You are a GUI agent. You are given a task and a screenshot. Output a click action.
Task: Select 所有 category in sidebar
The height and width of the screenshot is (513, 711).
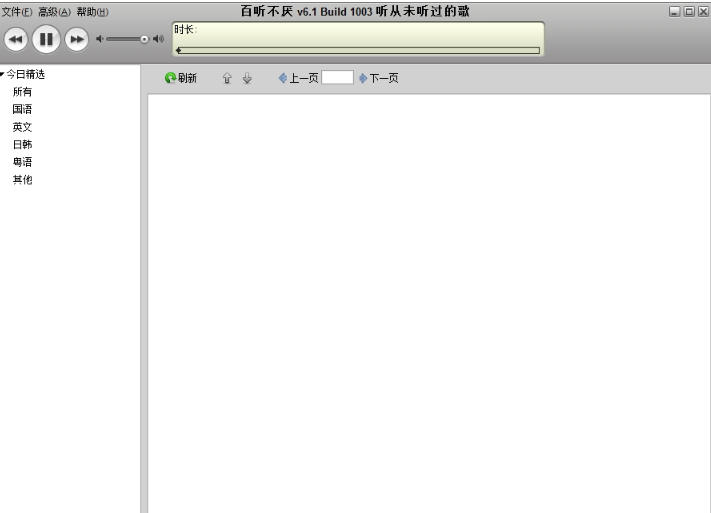pyautogui.click(x=22, y=92)
